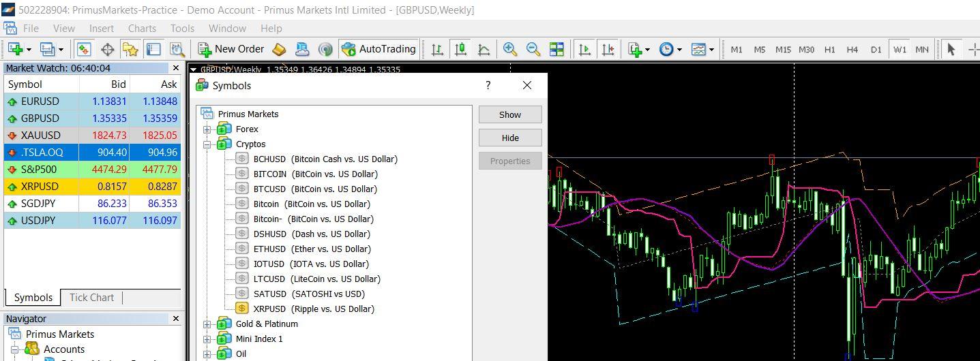
Task: Click the help question mark in Symbols dialog
Action: click(x=488, y=85)
